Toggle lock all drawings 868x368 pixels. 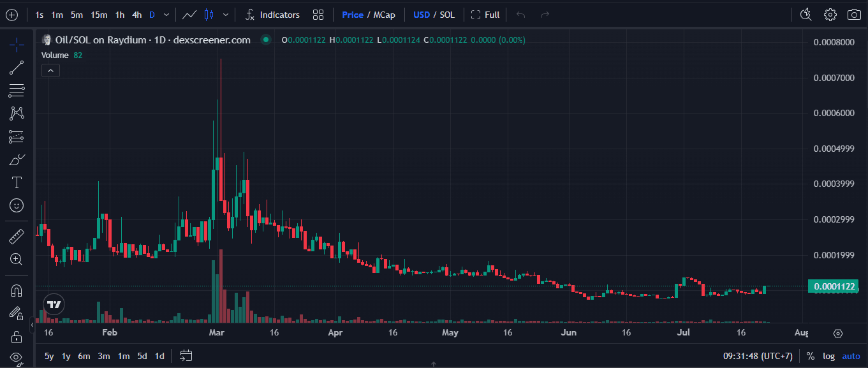[17, 336]
